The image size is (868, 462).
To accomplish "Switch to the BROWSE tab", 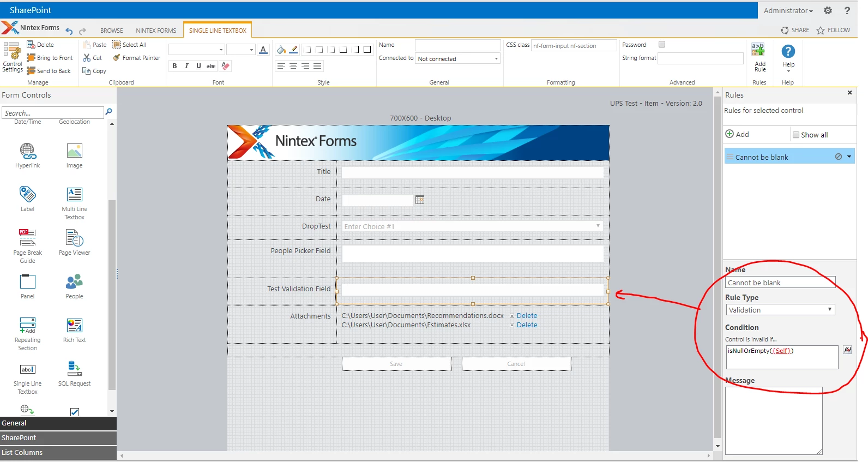I will 112,31.
